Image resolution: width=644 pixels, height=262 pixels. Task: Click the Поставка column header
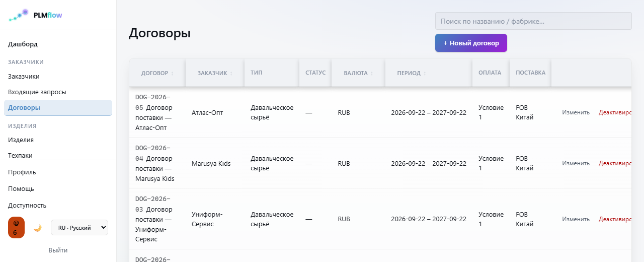(530, 73)
